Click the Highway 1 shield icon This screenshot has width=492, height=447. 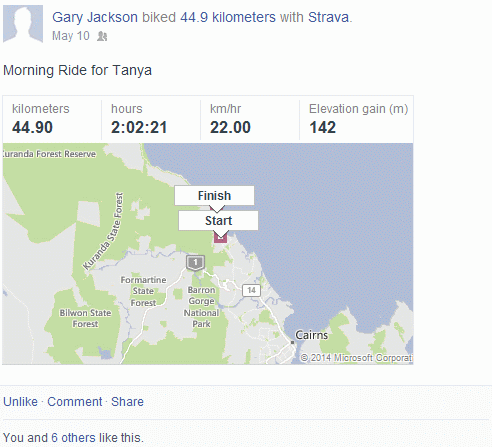(195, 263)
